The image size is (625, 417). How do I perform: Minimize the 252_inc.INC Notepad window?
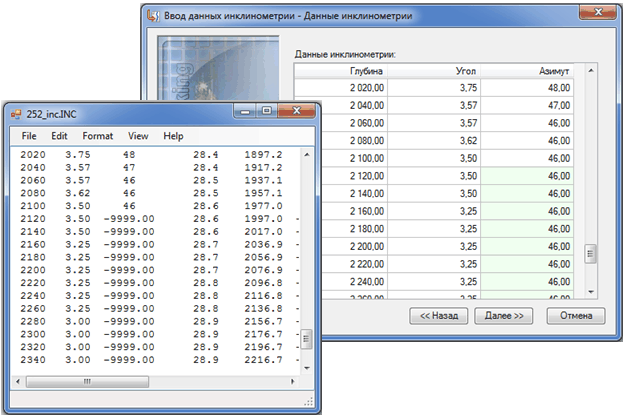pyautogui.click(x=243, y=110)
